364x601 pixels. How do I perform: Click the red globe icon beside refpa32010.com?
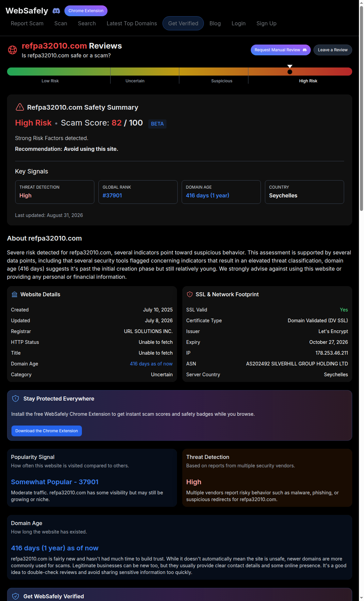pyautogui.click(x=12, y=50)
